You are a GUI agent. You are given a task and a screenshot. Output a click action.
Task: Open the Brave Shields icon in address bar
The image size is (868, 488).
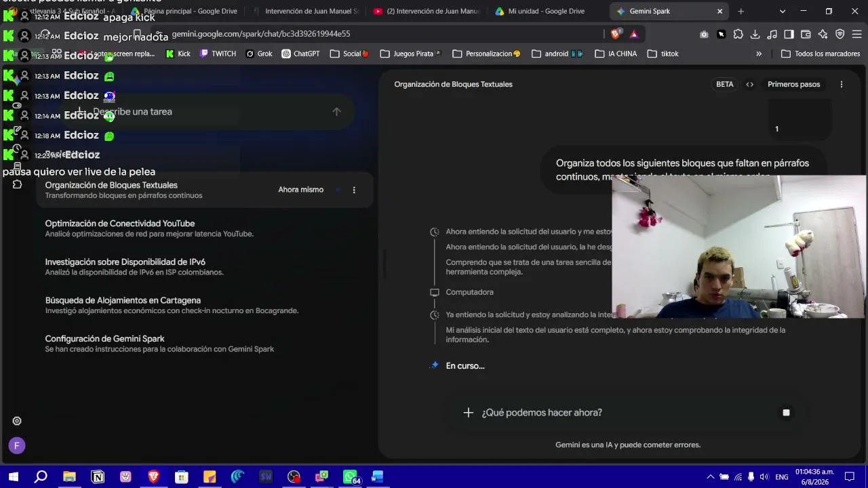pos(616,34)
